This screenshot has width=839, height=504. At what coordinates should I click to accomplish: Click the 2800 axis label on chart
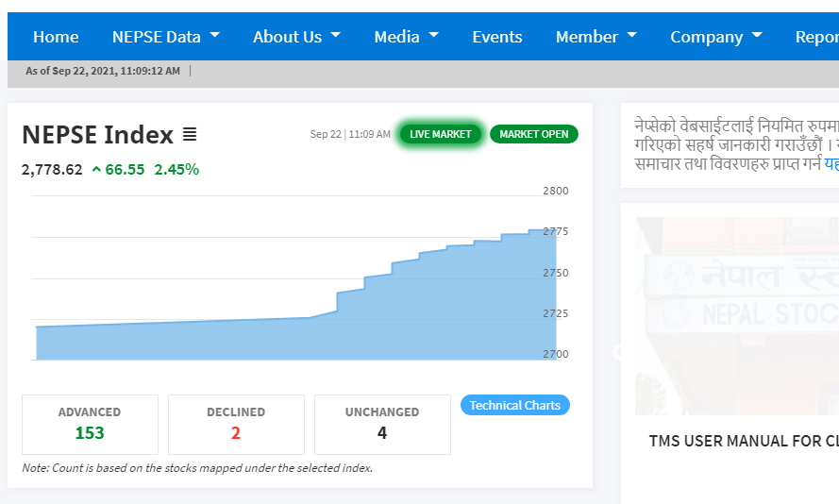[556, 191]
